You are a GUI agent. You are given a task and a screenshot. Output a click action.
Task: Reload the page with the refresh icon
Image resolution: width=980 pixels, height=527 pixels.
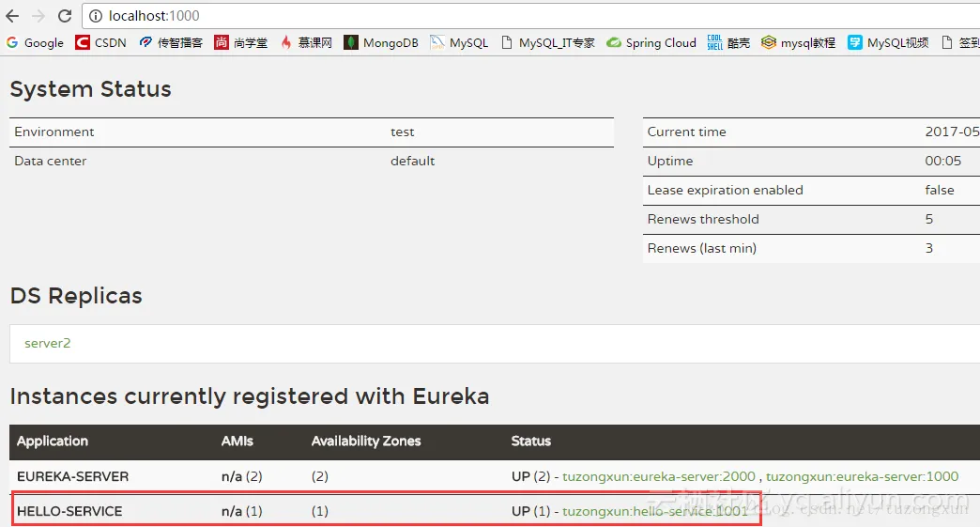click(65, 16)
